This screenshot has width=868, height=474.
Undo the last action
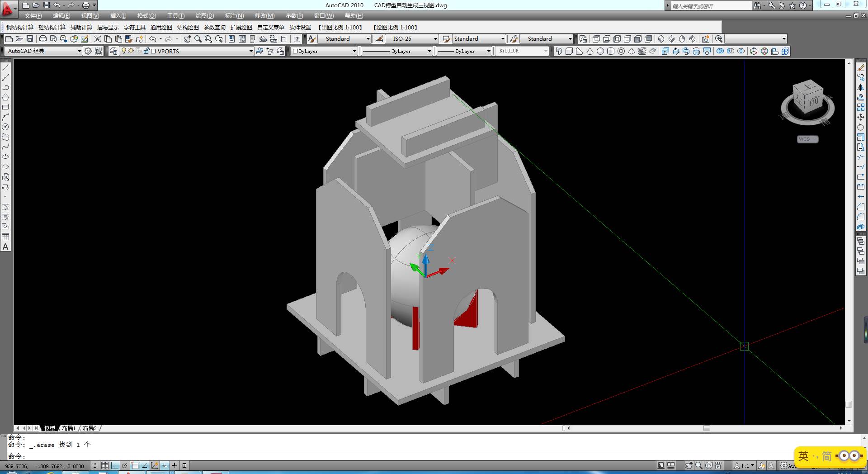[153, 39]
